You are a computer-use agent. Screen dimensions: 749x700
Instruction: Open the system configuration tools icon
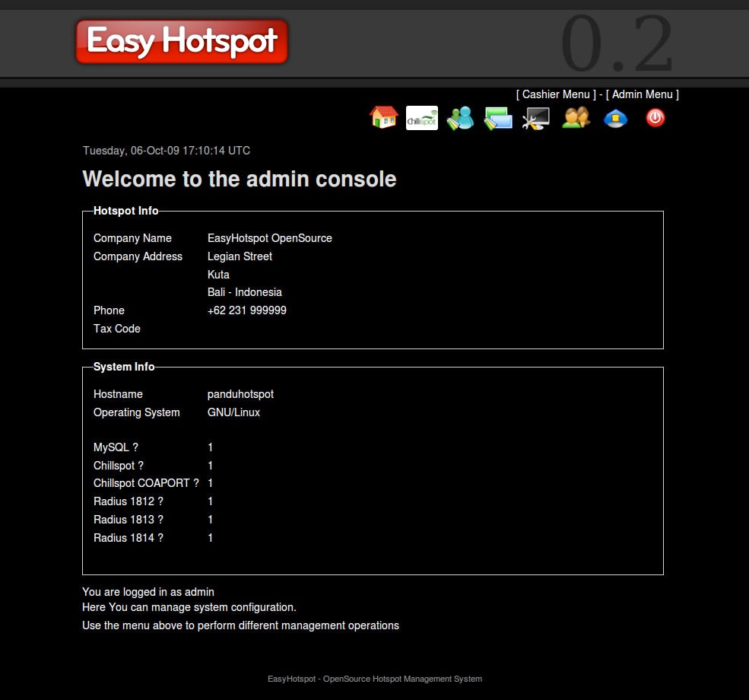536,118
